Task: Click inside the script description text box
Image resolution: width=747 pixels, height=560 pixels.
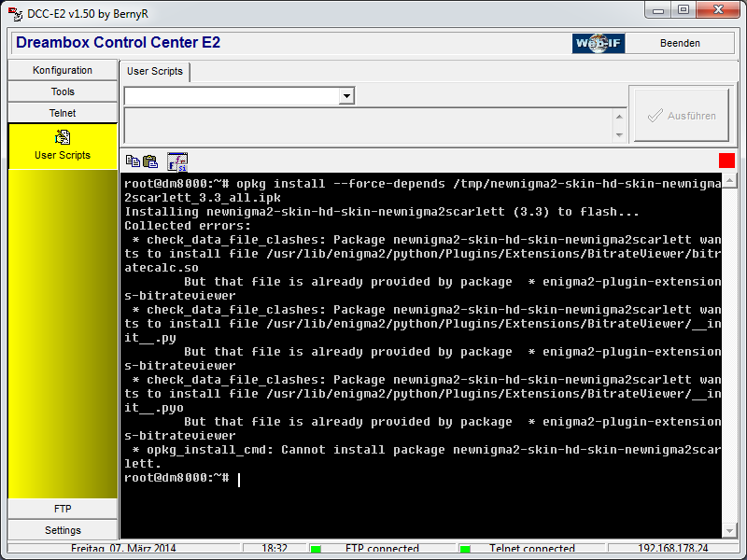Action: 369,126
